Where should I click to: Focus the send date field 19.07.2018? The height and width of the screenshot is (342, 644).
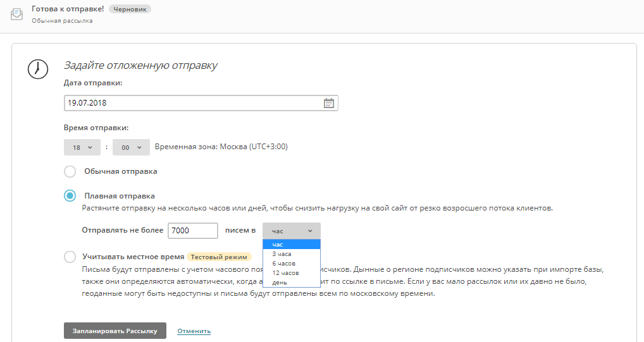coord(190,102)
